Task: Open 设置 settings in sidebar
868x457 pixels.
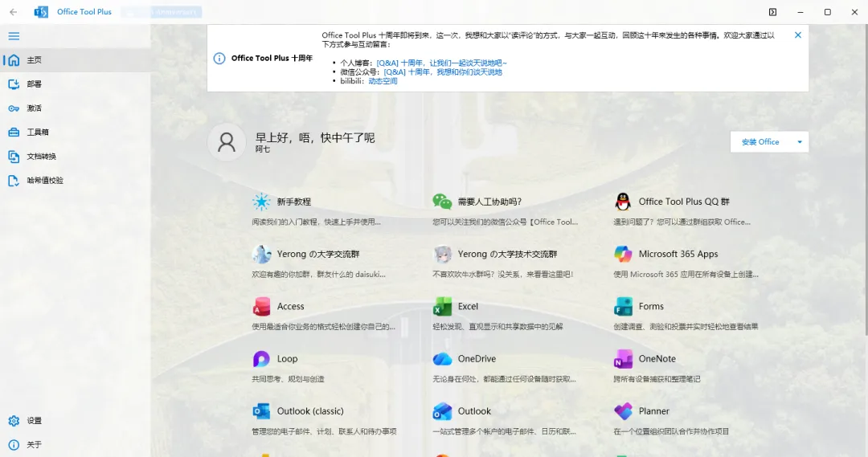Action: (76, 421)
